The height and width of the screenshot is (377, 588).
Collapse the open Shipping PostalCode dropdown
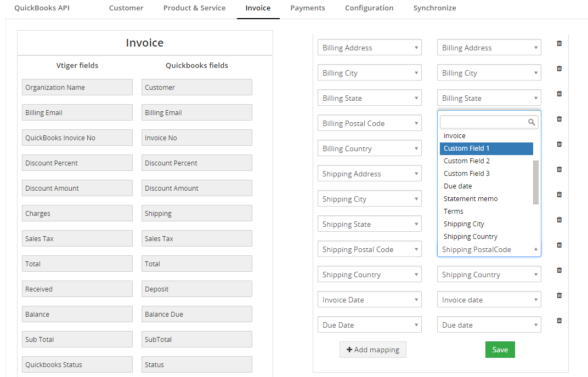(x=489, y=249)
